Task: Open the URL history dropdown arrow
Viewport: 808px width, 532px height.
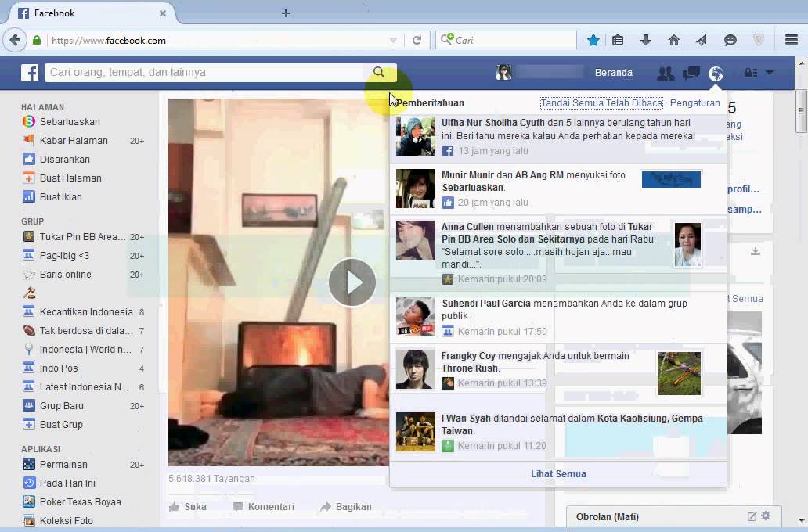Action: point(393,40)
